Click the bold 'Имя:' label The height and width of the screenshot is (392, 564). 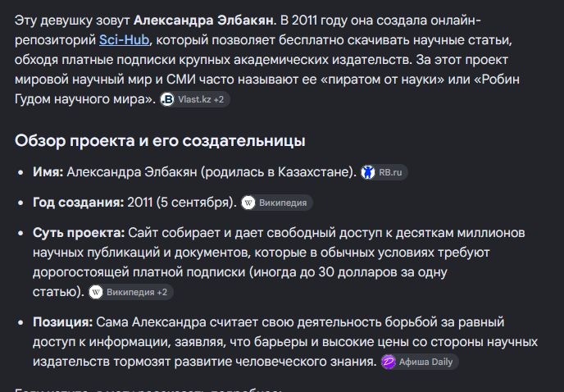[48, 172]
